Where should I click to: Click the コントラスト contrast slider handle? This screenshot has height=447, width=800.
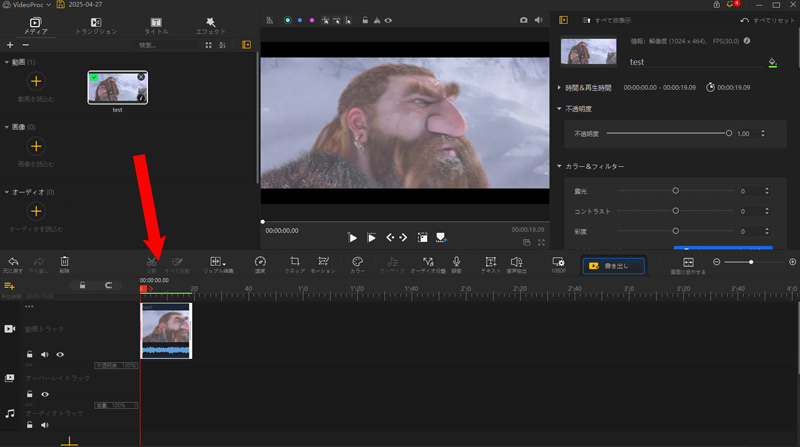pos(676,211)
